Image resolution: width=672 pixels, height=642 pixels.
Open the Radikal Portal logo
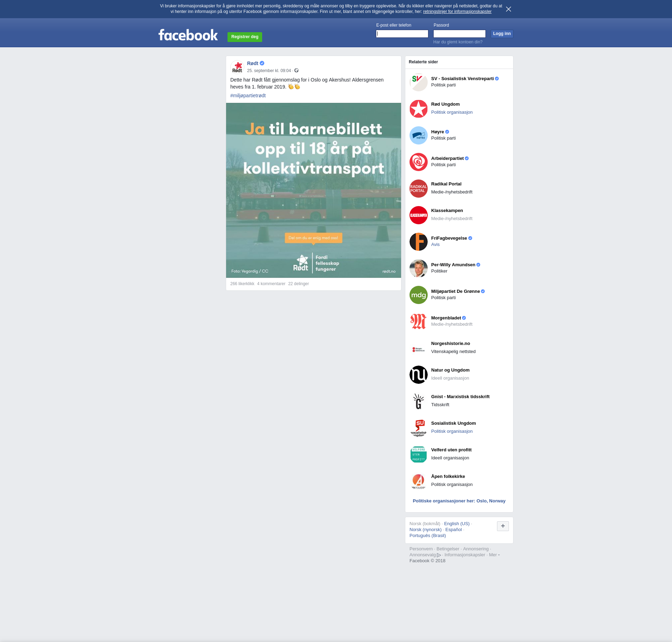tap(419, 189)
